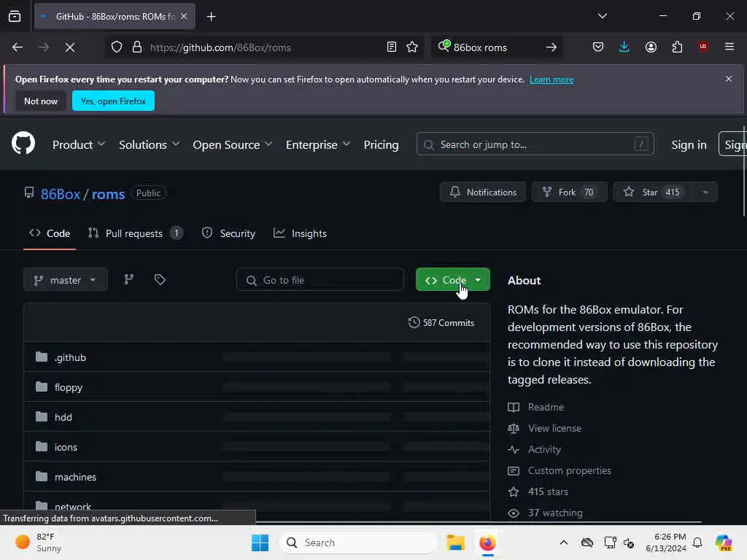Close the GitHub 86Box/roms tab
Screen dimensions: 747x560
[x=184, y=16]
